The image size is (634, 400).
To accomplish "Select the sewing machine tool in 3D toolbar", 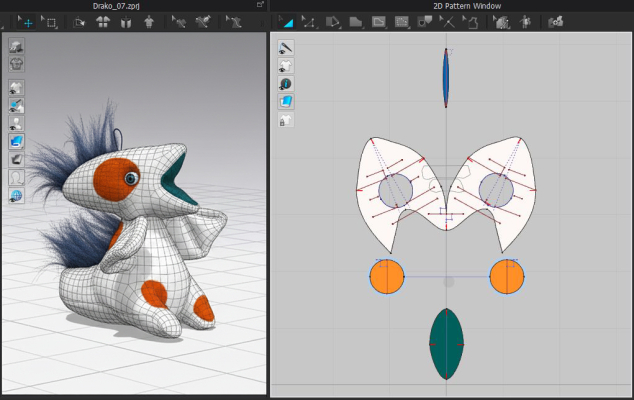I will point(203,22).
